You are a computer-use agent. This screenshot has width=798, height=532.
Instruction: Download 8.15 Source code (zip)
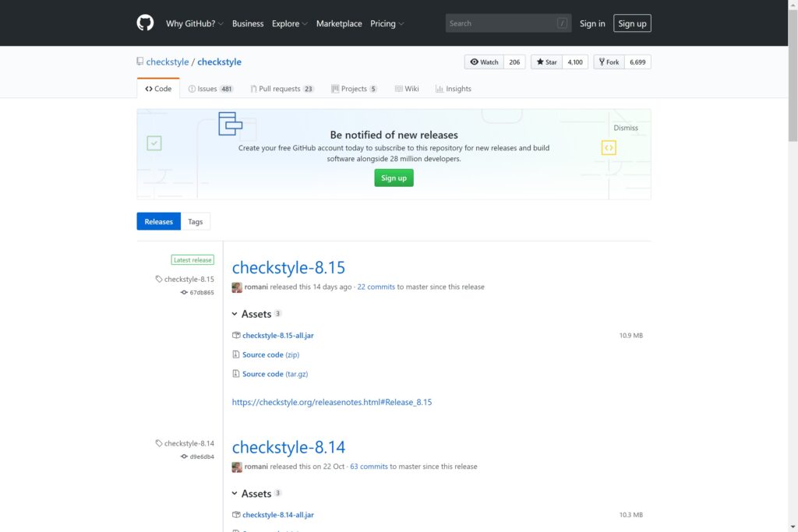point(270,354)
